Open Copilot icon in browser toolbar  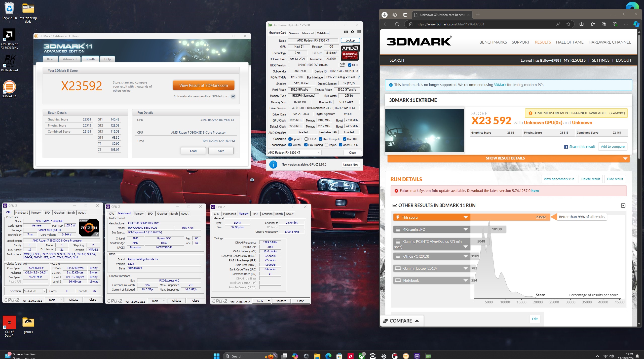tap(636, 24)
